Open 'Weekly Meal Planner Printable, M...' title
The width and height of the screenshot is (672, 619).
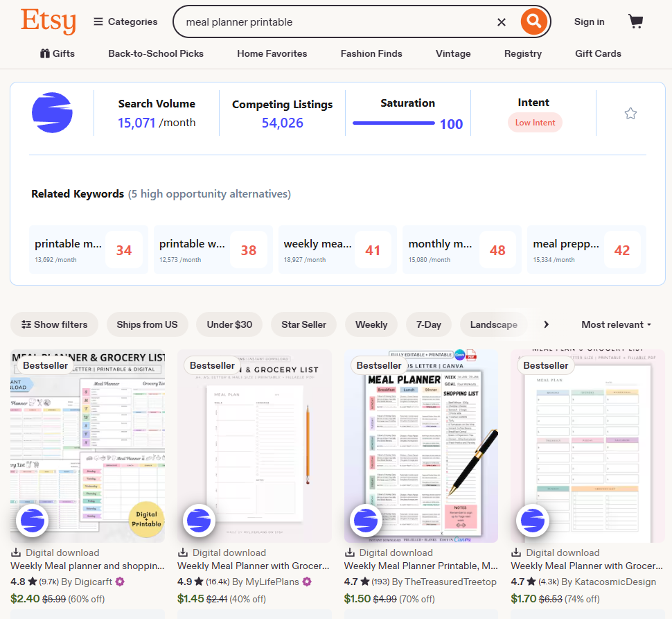[x=421, y=566]
